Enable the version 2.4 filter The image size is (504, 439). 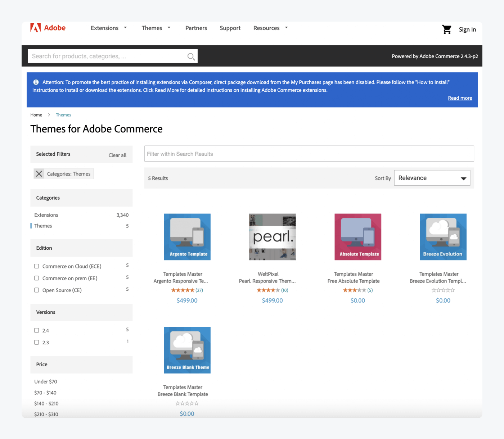coord(36,330)
